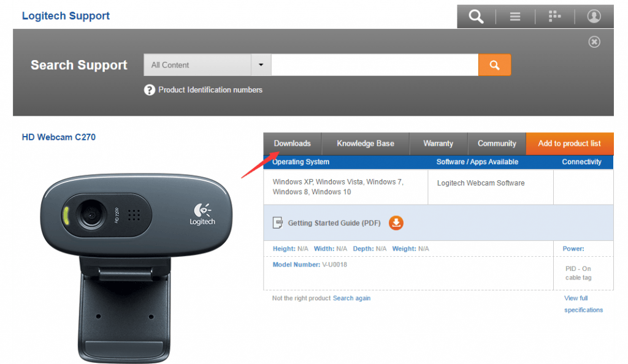Go to Logitech Support home

click(65, 15)
